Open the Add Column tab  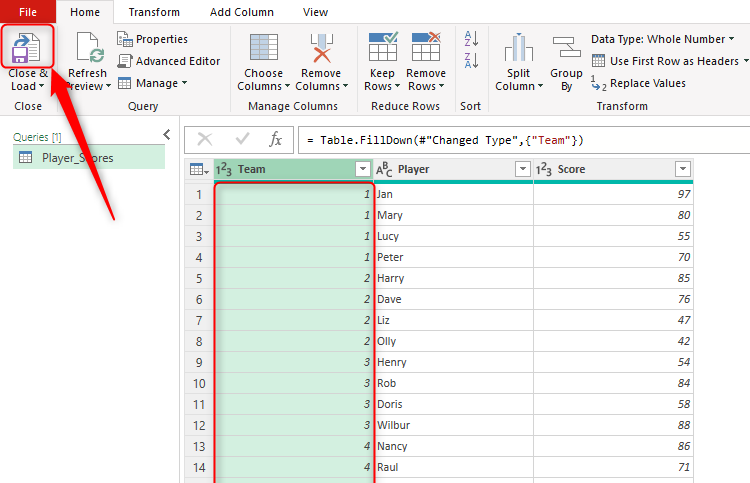coord(241,12)
